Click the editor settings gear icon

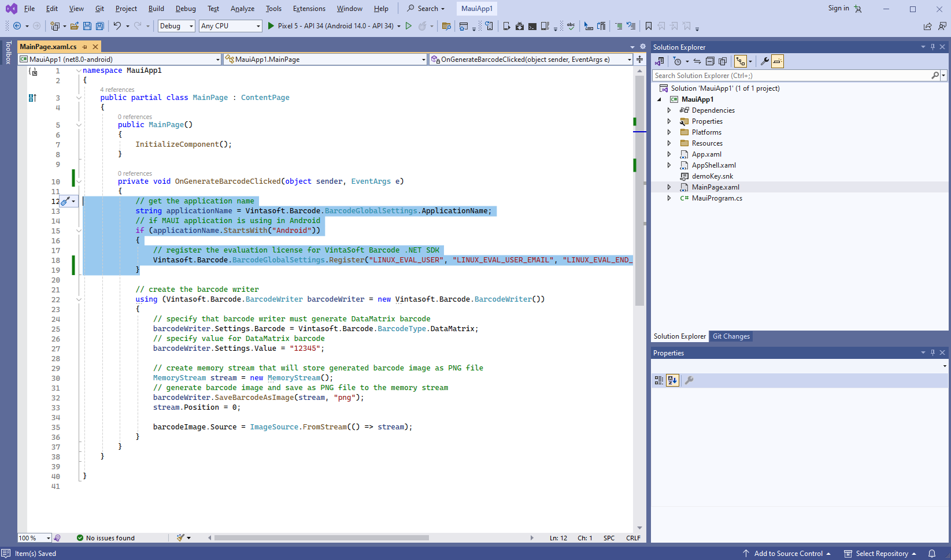tap(643, 47)
